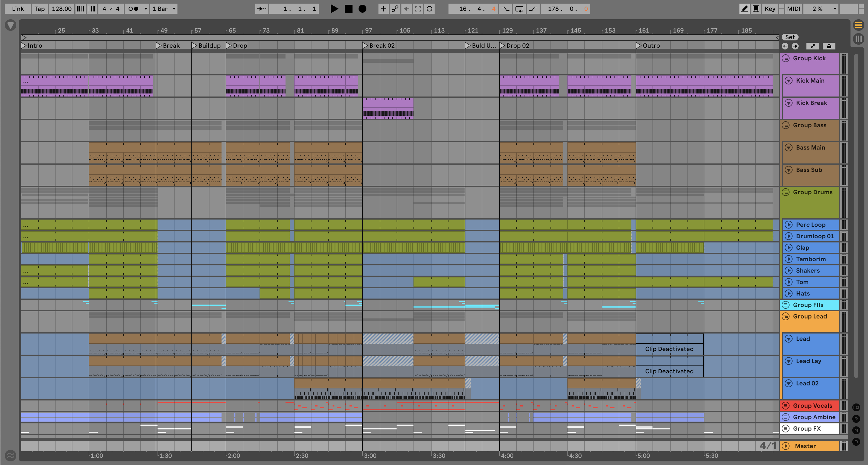Toggle the arrangement Loop switch
The height and width of the screenshot is (465, 868).
519,9
